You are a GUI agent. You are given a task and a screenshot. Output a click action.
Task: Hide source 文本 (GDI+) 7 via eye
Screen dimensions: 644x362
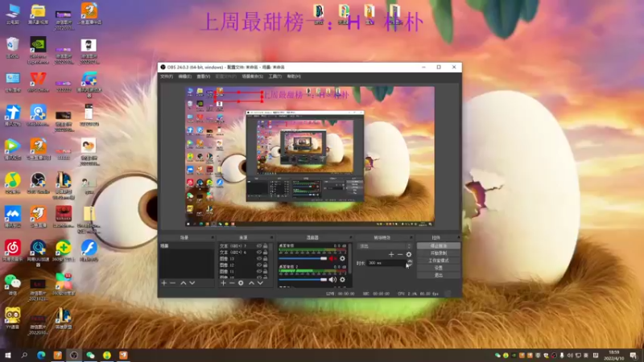259,246
